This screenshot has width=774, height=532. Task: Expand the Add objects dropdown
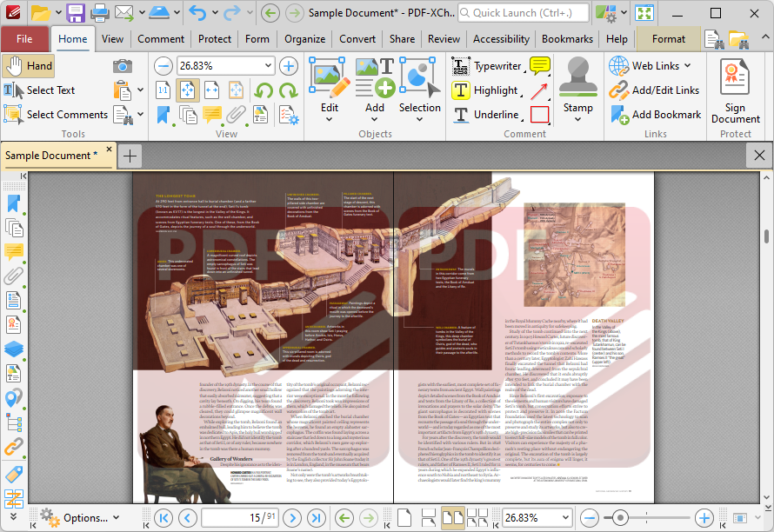(375, 118)
